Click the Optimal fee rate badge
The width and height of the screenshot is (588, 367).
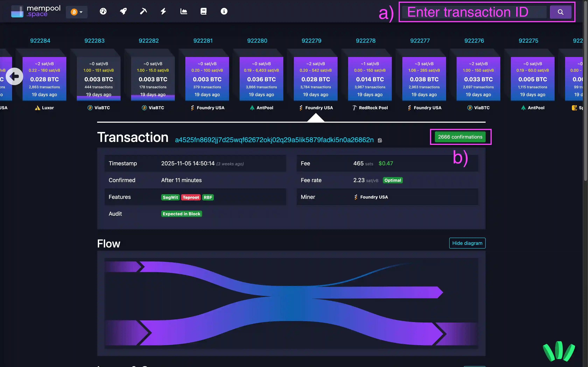point(393,180)
